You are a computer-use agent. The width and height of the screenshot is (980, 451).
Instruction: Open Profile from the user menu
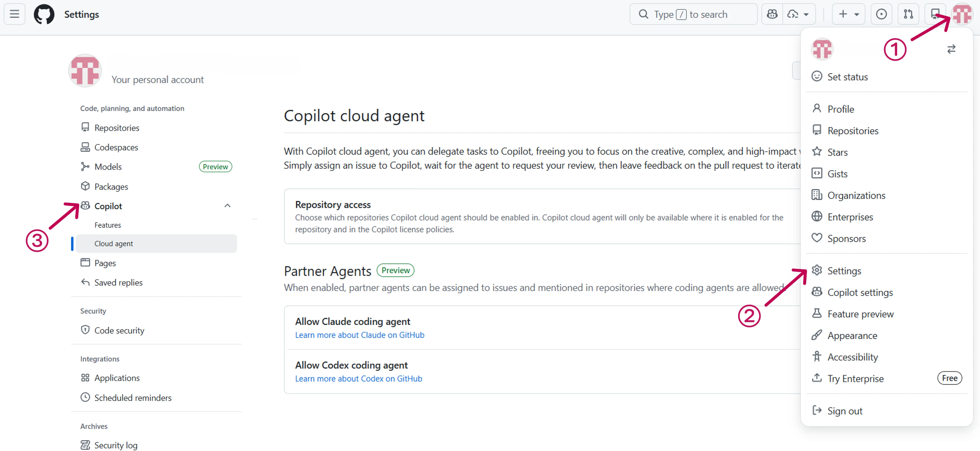[x=886, y=109]
